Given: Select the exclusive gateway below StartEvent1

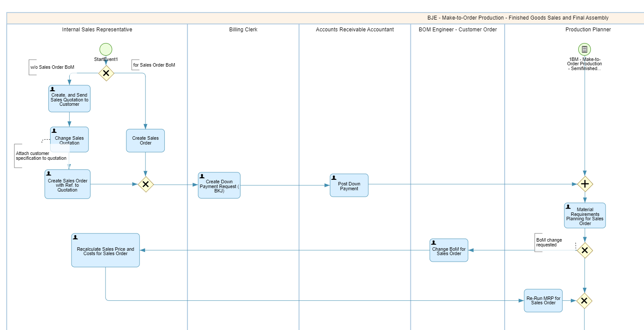Looking at the screenshot, I should coord(106,73).
